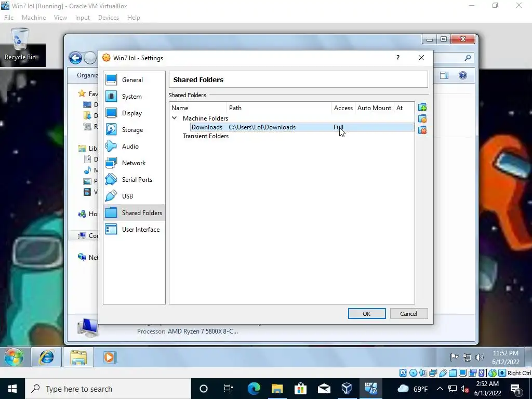Open the Network settings category
This screenshot has width=532, height=399.
point(134,163)
